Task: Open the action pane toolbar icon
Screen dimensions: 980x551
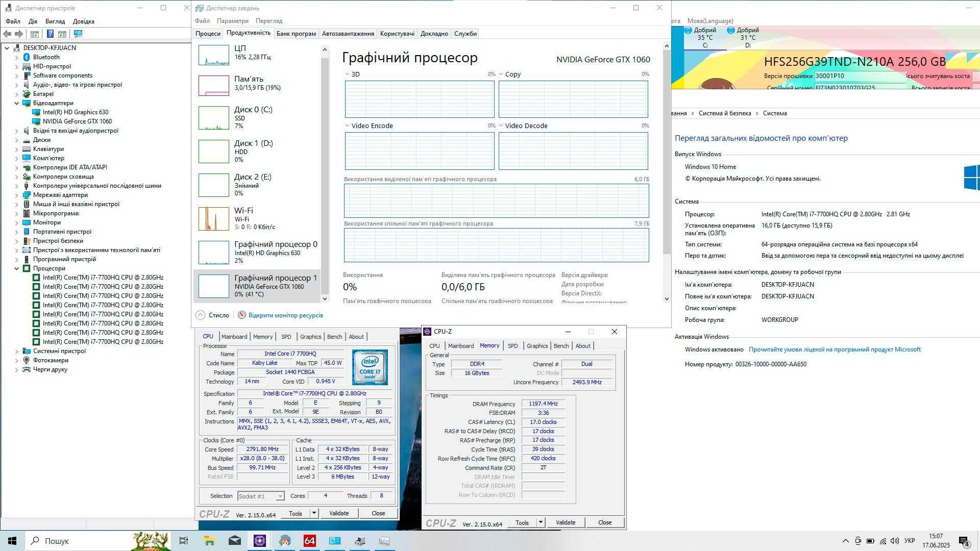Action: tap(62, 34)
